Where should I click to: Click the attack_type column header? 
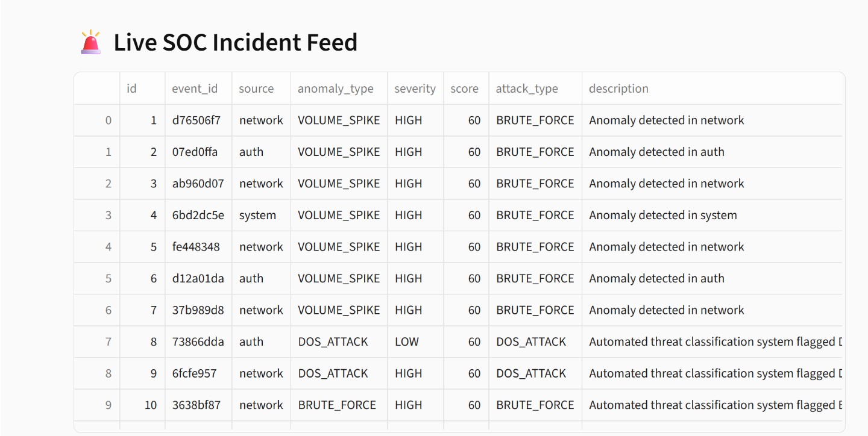click(x=535, y=89)
